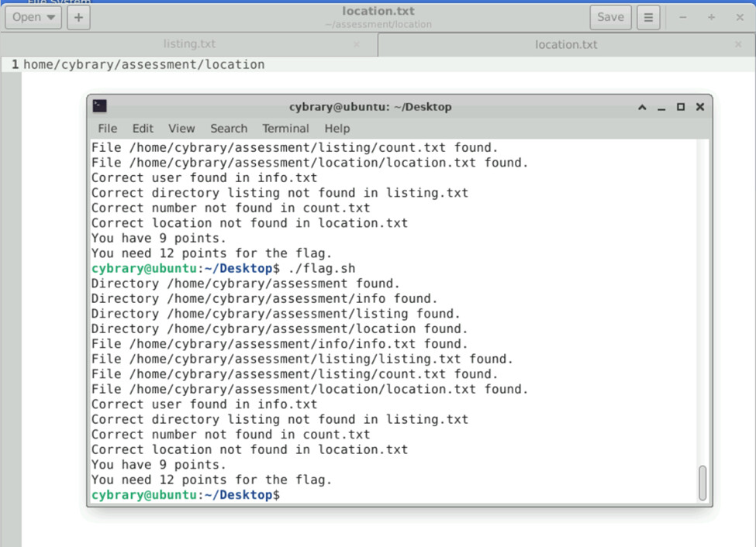Screen dimensions: 756x547
Task: Open the terminal File menu
Action: [108, 129]
